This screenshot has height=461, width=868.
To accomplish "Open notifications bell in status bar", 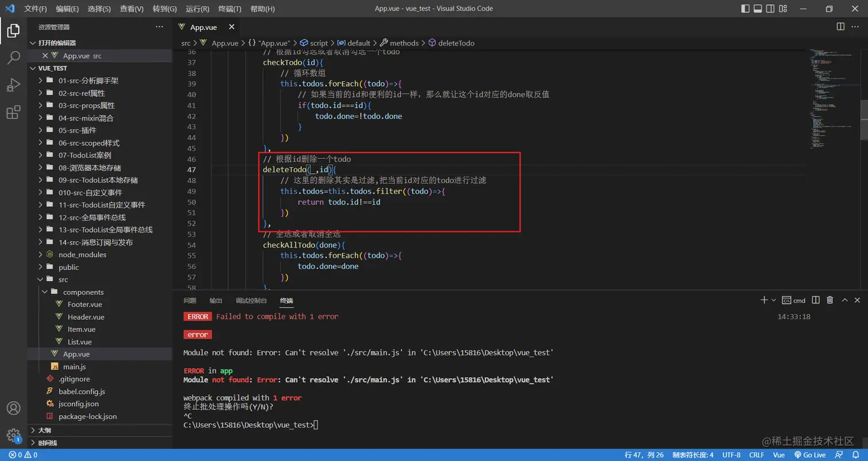I will (856, 455).
